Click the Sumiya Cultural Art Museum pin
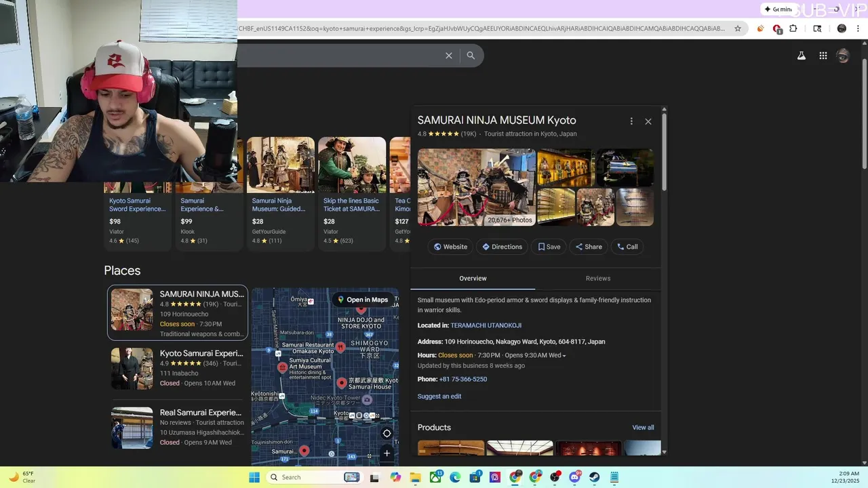The height and width of the screenshot is (488, 868). (x=283, y=368)
